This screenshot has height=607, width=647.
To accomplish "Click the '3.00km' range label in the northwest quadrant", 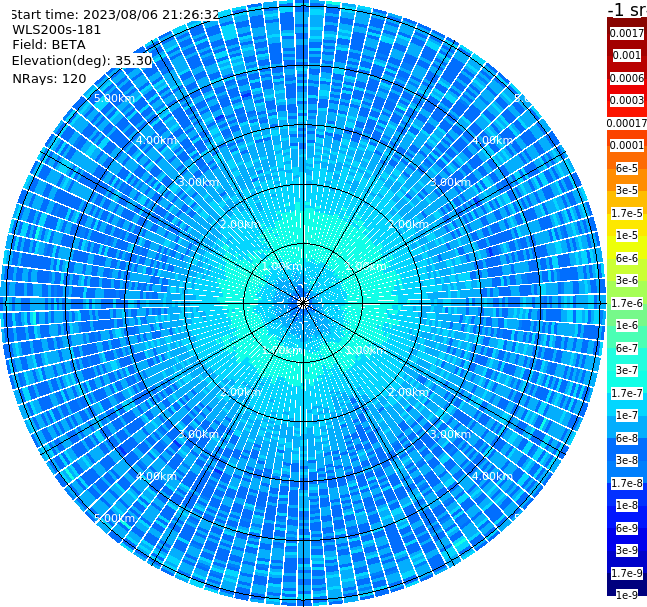I will pos(198,182).
